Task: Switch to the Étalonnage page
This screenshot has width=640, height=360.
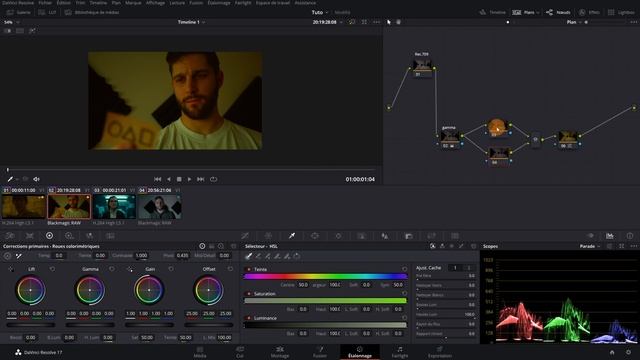Action: coord(360,352)
